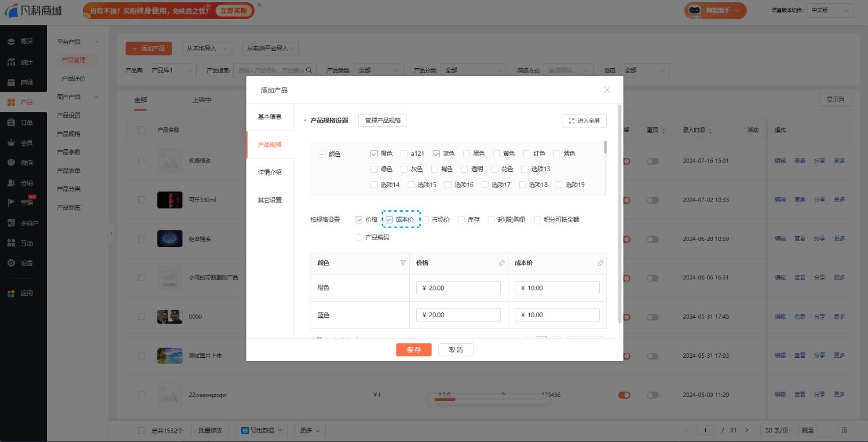Viewport: 868px width, 442px height.
Task: Click the 批量修改 button
Action: coord(210,430)
